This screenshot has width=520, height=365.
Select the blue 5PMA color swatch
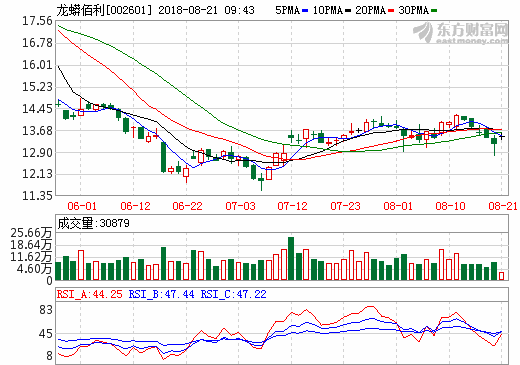[x=305, y=11]
